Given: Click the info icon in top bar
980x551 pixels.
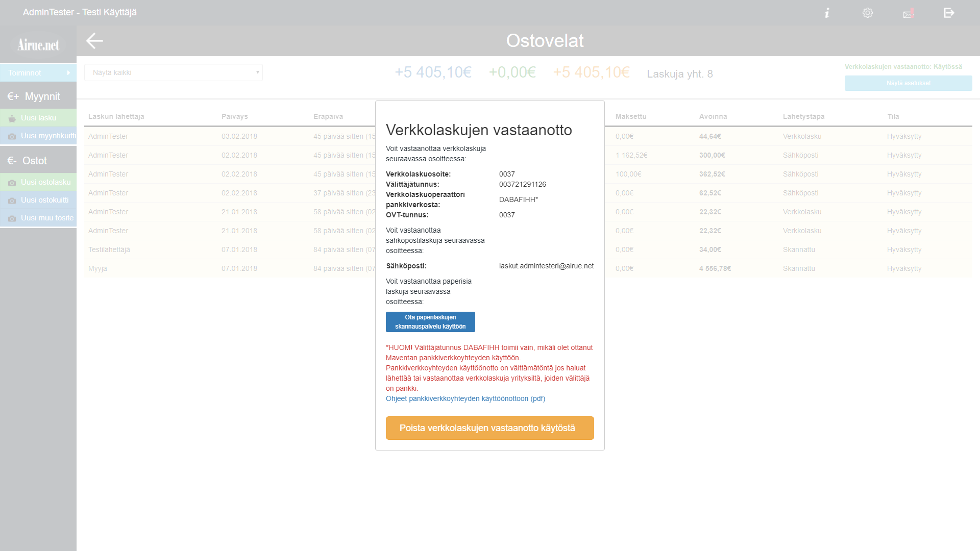Looking at the screenshot, I should (x=827, y=13).
